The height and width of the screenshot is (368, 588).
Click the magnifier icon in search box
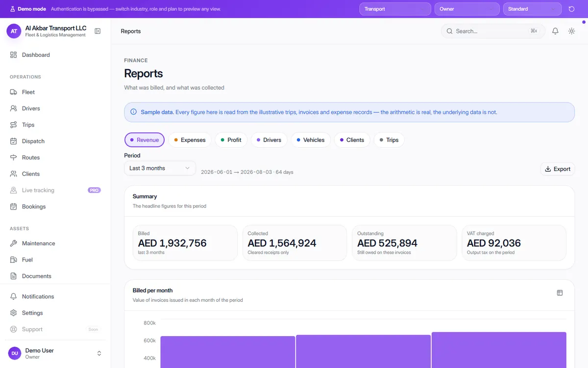[x=449, y=31]
